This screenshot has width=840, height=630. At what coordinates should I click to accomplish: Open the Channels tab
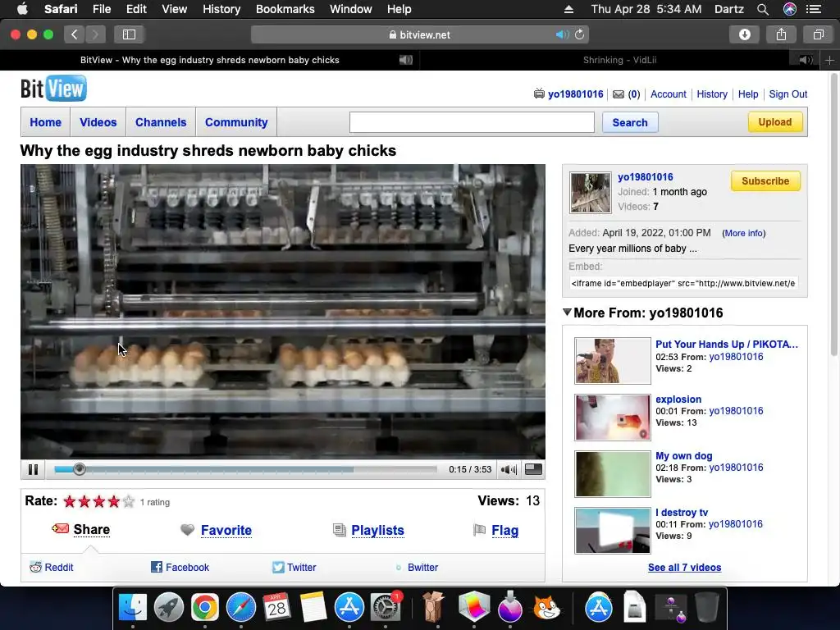tap(161, 122)
